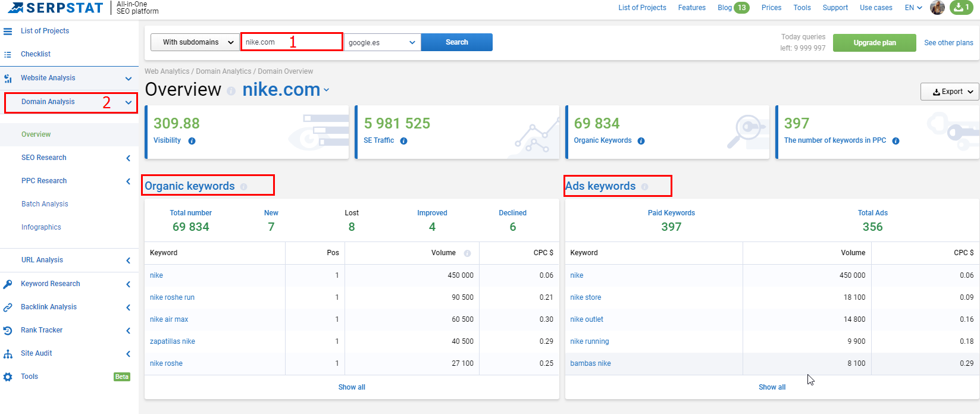Expand the Rank Tracker arrow
Image resolution: width=980 pixels, height=414 pixels.
128,331
